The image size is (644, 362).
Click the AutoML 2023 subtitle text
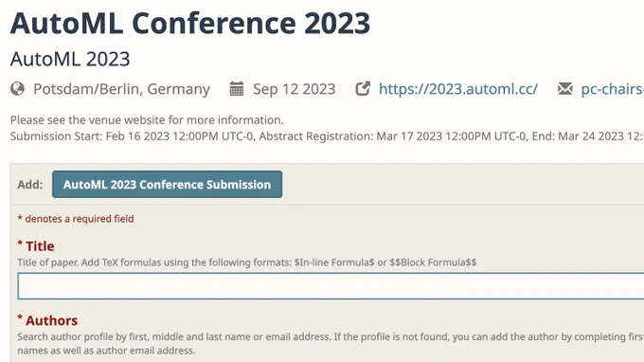point(70,59)
